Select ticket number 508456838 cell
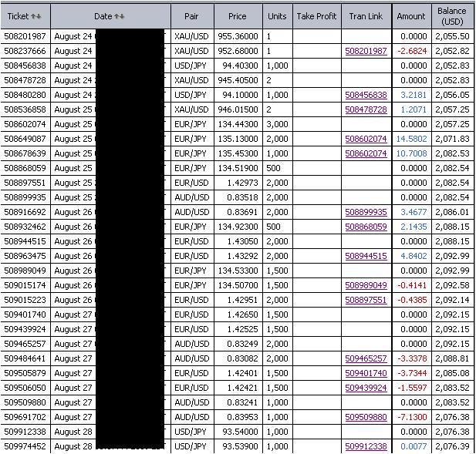This screenshot has width=476, height=454. click(25, 66)
